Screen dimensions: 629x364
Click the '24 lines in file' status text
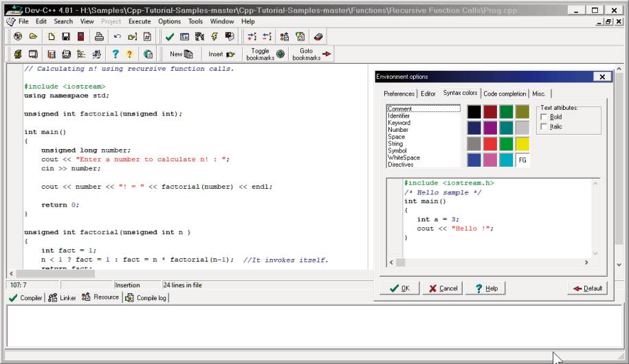pos(183,285)
